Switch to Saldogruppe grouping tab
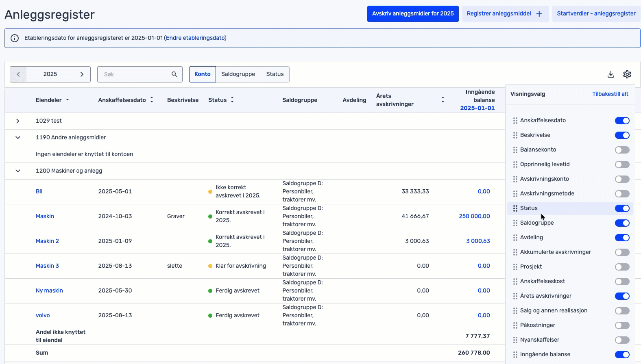Image resolution: width=641 pixels, height=364 pixels. point(238,74)
